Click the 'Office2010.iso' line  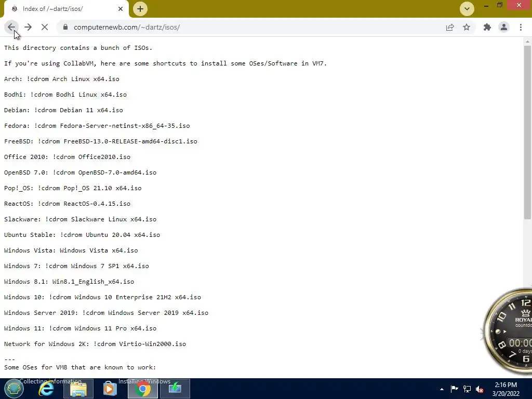(67, 157)
